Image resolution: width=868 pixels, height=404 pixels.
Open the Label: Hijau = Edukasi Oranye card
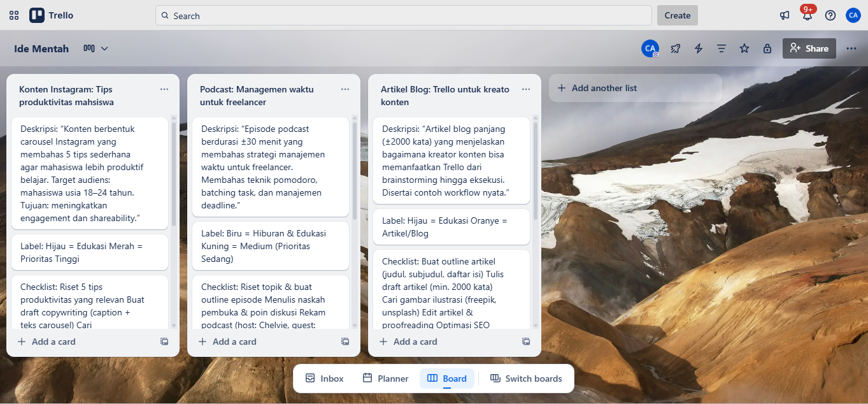tap(452, 227)
